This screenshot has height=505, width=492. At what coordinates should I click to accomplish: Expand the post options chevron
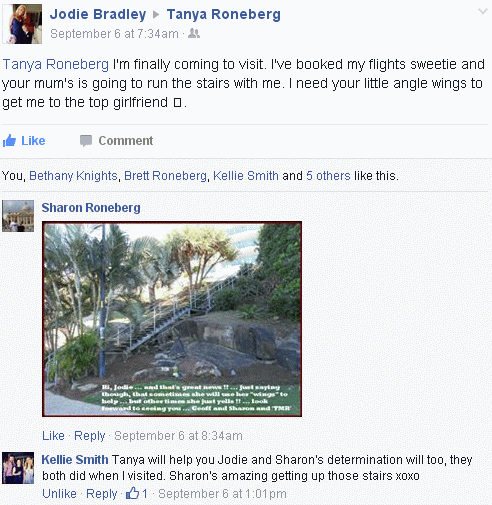tap(482, 12)
